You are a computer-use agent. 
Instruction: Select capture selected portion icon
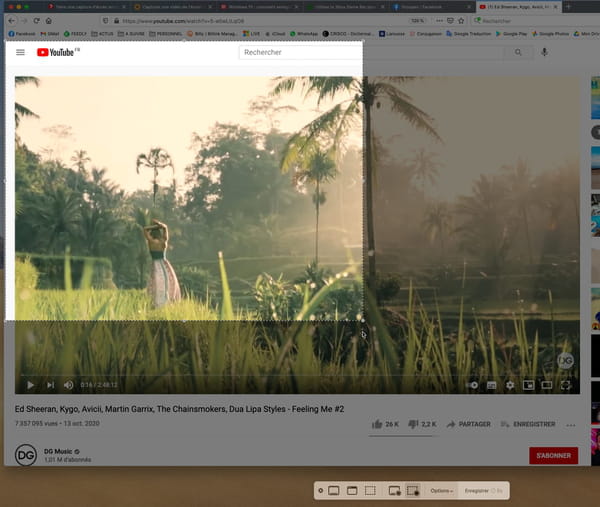coord(370,491)
